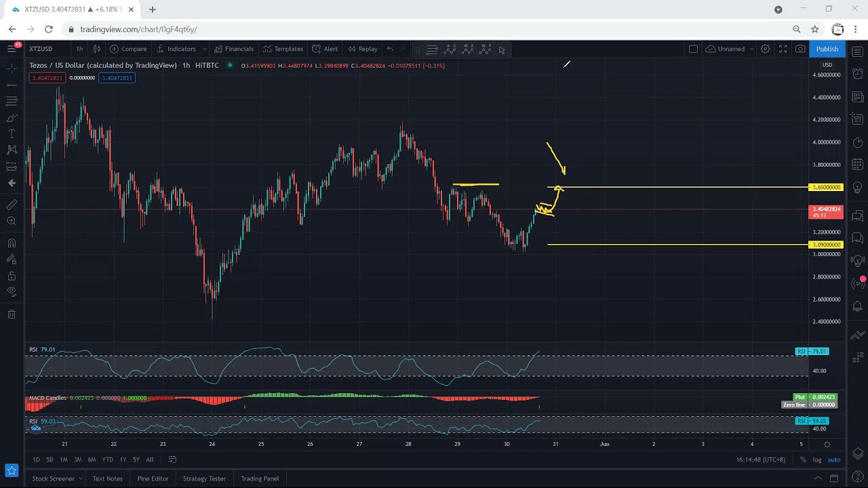868x488 pixels.
Task: Open the chart patterns tool
Action: coord(12,150)
